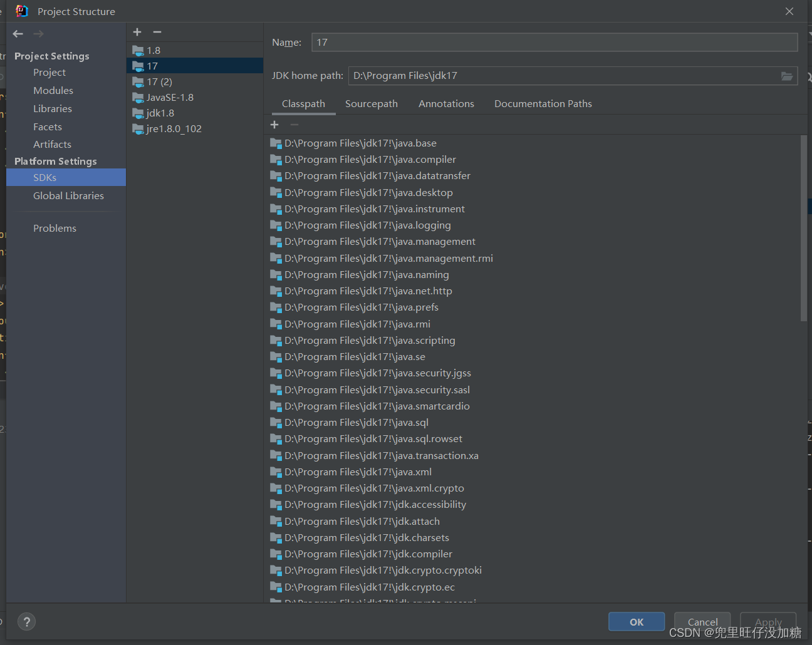Click folder icon of java.base entry
The image size is (812, 645).
click(276, 143)
